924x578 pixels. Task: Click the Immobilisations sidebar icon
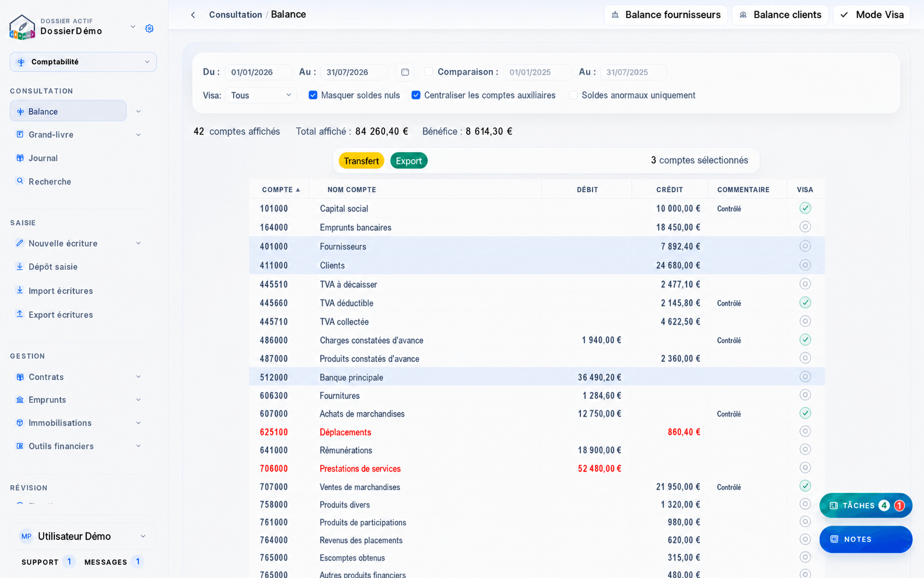20,423
